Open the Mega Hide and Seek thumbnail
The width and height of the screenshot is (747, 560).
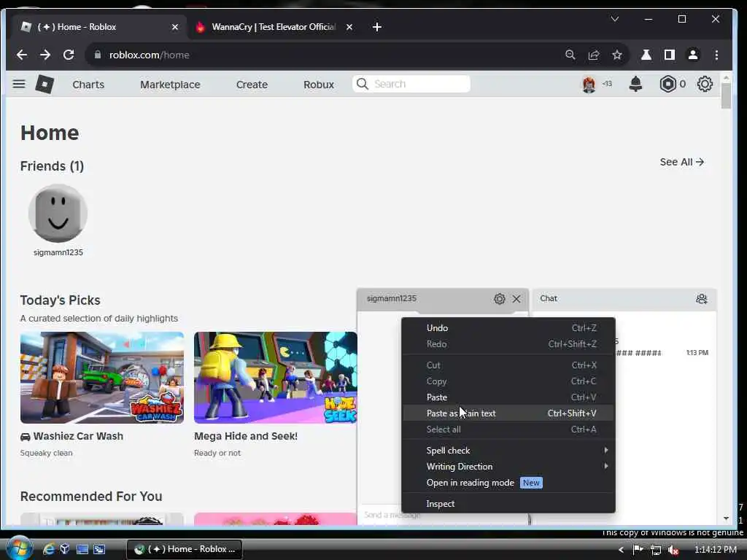point(275,378)
